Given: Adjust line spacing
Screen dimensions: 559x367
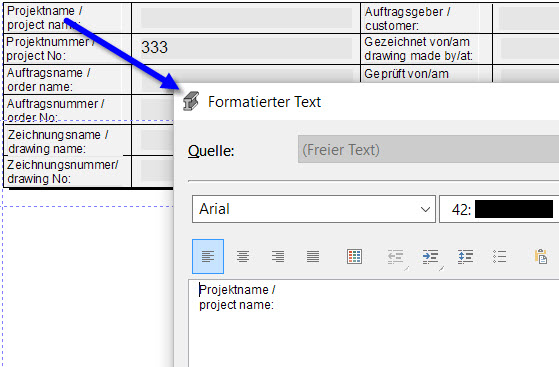Looking at the screenshot, I should point(465,256).
